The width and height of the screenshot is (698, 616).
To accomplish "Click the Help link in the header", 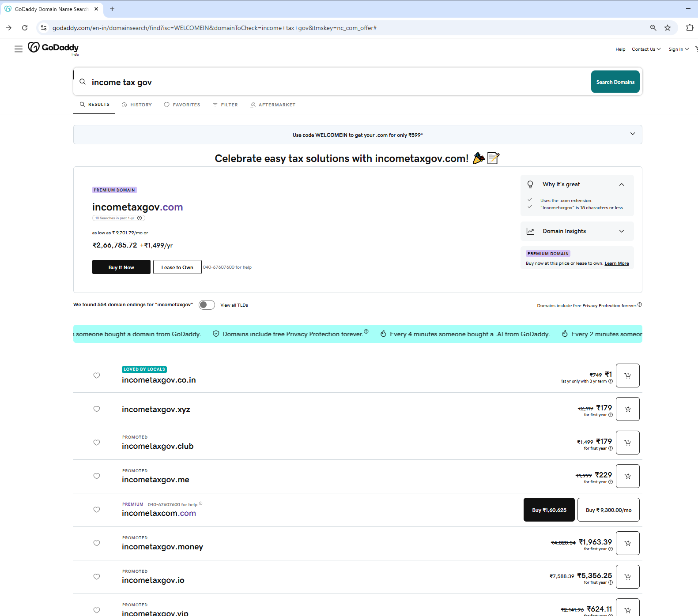I will click(620, 49).
